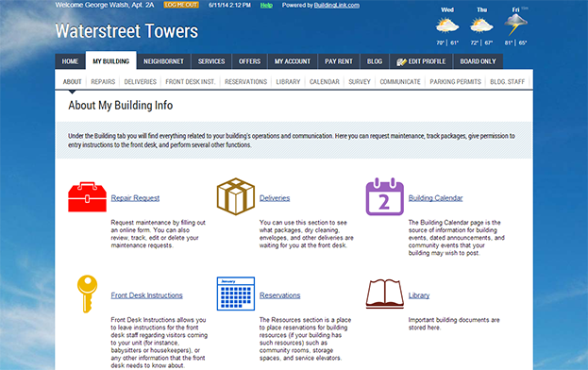Open the Front Desk Instructions link
This screenshot has height=370, width=588.
[146, 295]
